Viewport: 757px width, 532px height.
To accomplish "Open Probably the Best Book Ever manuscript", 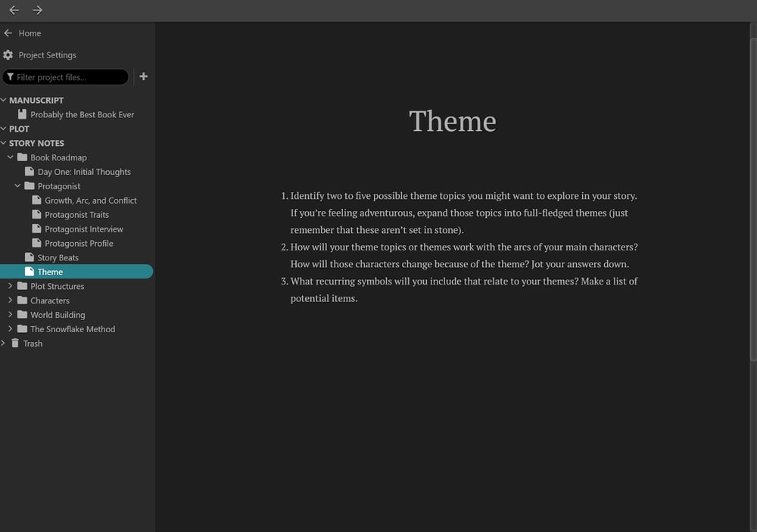I will pyautogui.click(x=82, y=114).
